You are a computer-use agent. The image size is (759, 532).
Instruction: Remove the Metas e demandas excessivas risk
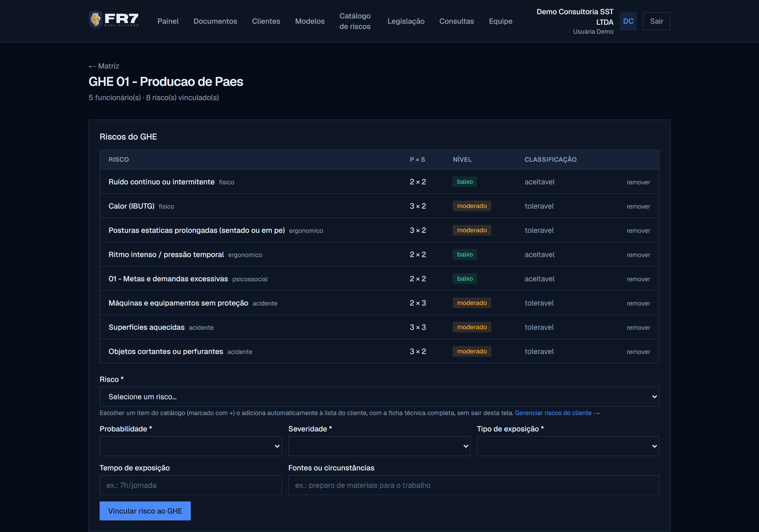[x=638, y=279]
